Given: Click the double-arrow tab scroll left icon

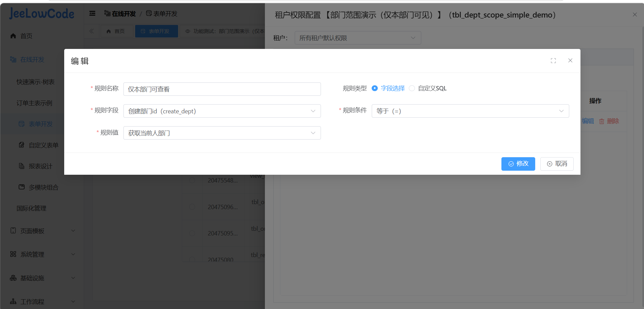Looking at the screenshot, I should pos(92,31).
